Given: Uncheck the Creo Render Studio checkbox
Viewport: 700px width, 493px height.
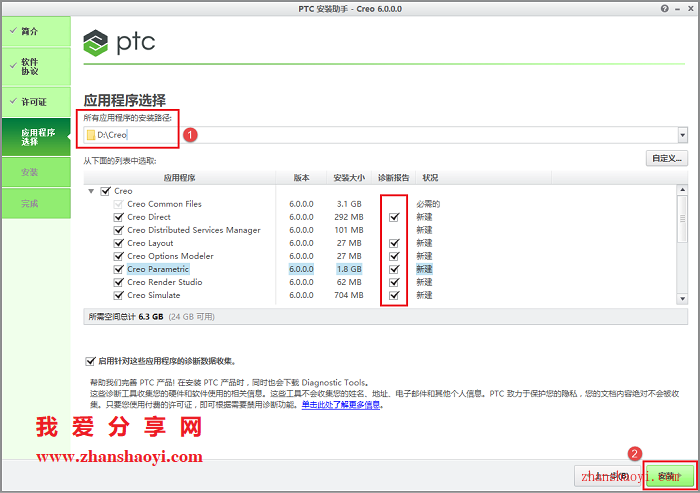Looking at the screenshot, I should (118, 282).
